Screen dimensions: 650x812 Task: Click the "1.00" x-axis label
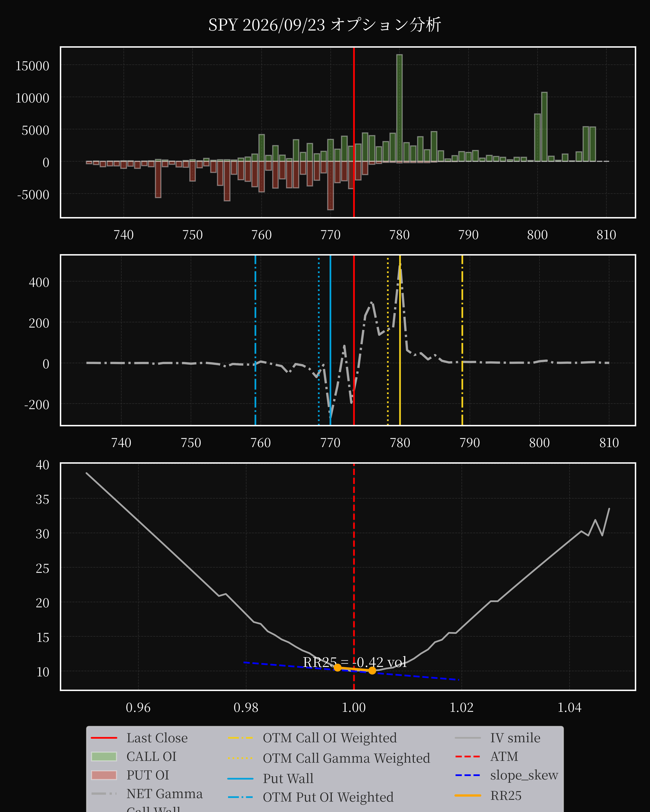(x=354, y=708)
